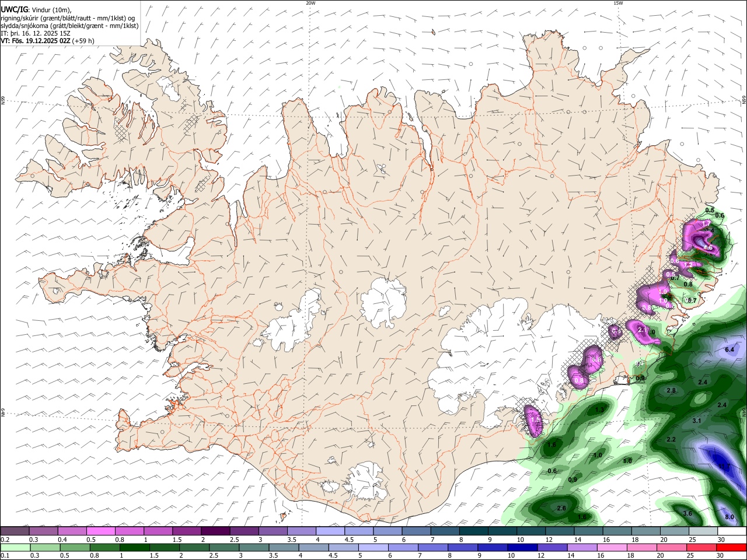Screen dimensions: 747x560
Task: Click the '4.6' snowfall value on the map
Action: 708,247
